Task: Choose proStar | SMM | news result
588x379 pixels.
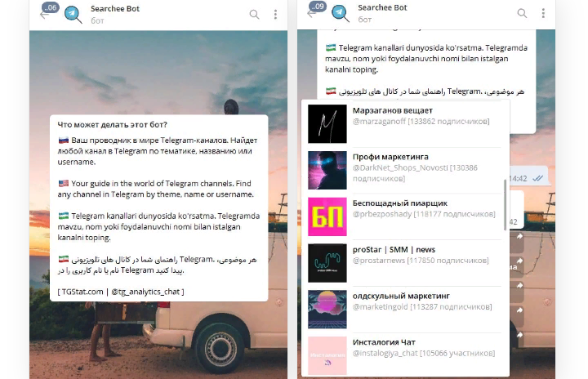Action: [x=405, y=263]
